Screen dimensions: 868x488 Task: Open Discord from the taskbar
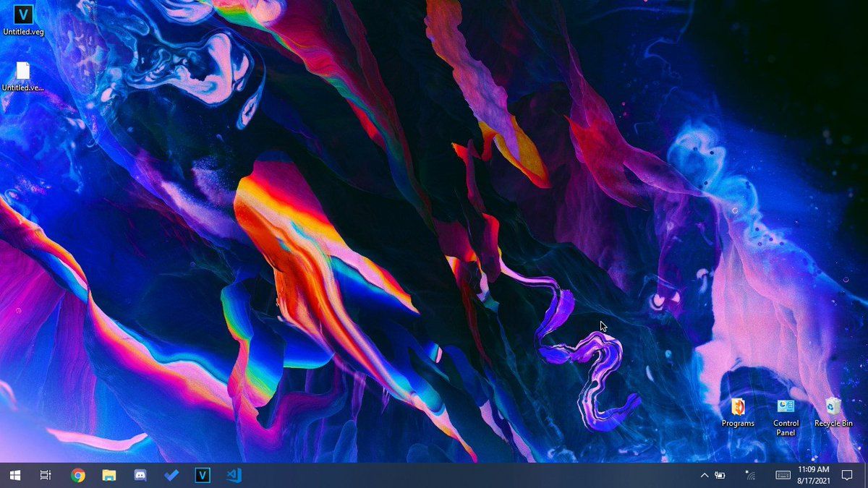[140, 475]
